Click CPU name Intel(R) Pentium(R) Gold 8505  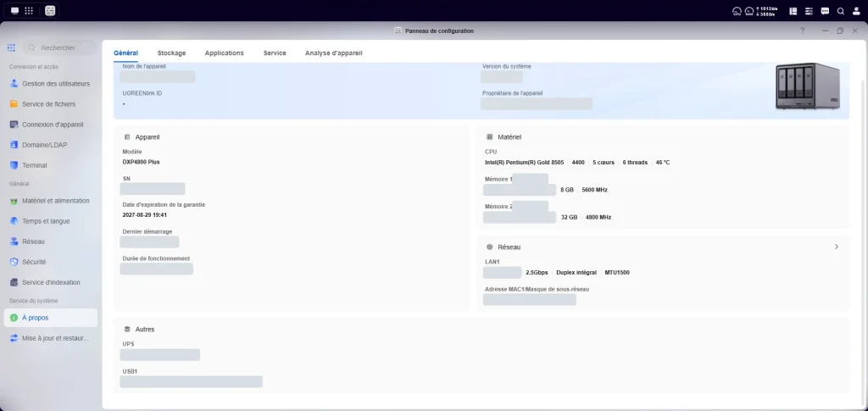[524, 163]
